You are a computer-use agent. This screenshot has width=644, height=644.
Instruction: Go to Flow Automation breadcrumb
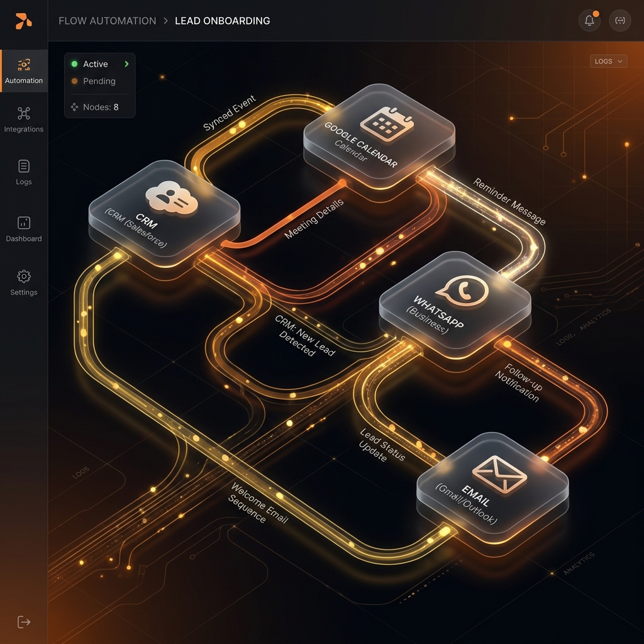click(x=107, y=21)
